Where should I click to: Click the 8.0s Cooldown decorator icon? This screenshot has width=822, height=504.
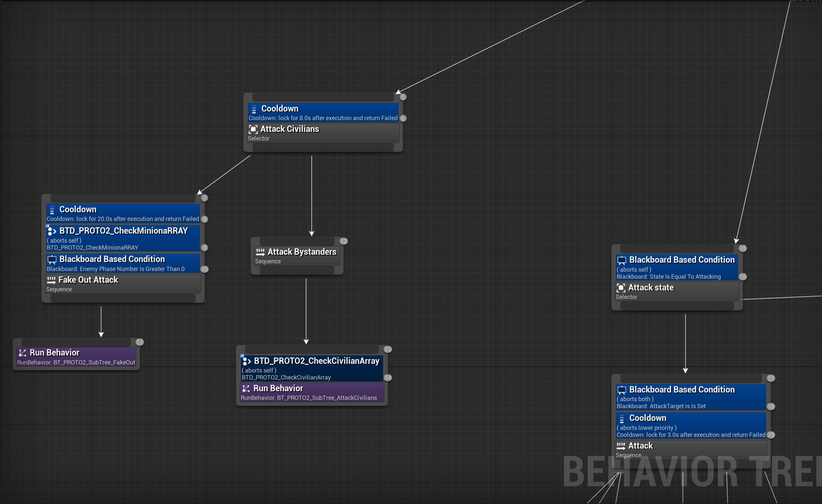(x=254, y=109)
